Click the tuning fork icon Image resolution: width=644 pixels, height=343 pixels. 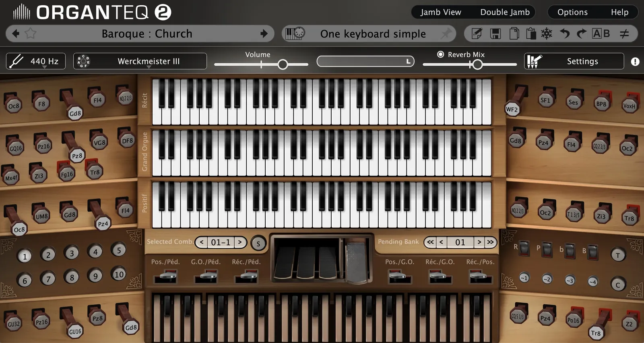click(x=17, y=61)
